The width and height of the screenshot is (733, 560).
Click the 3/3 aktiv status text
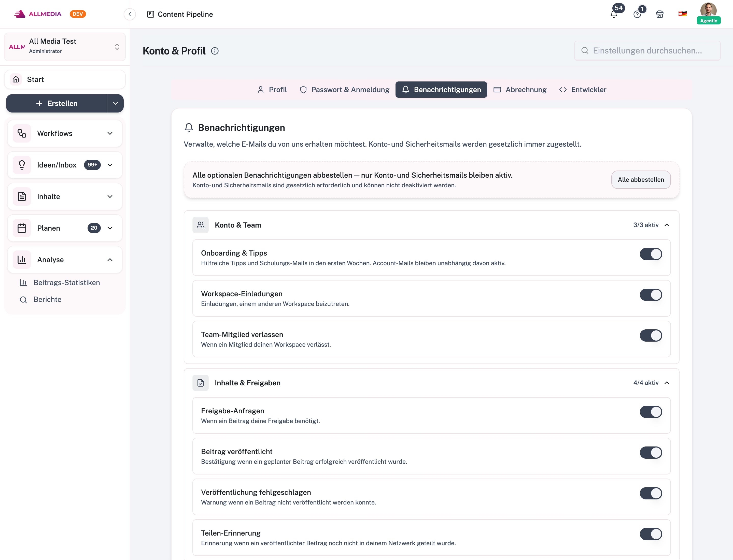(646, 225)
